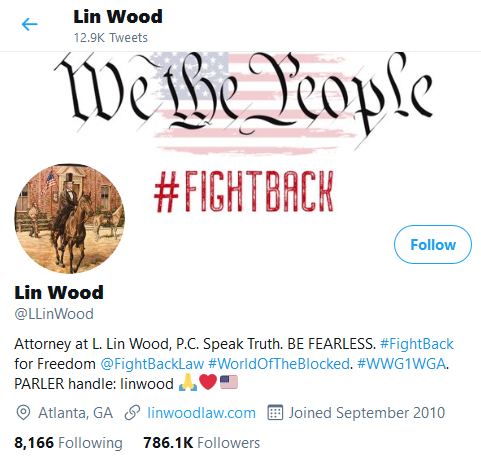View the 786.1K Followers list
The image size is (481, 465).
pos(202,443)
